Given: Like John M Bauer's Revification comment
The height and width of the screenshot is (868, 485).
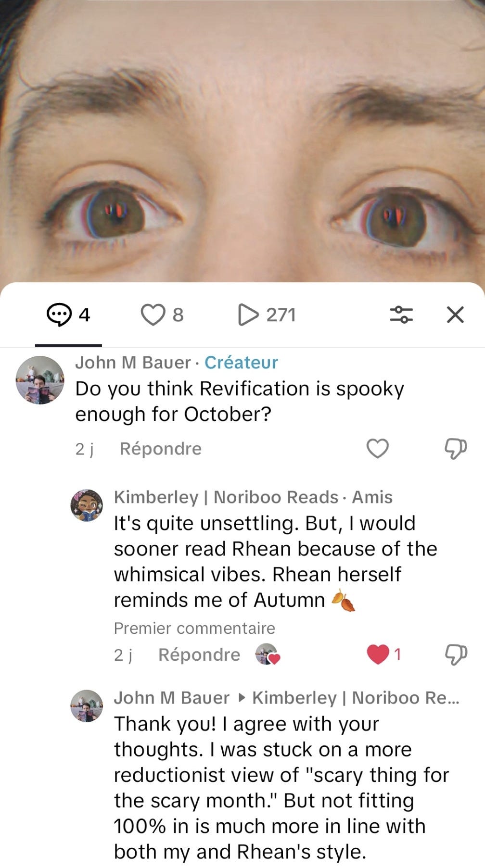Looking at the screenshot, I should click(378, 449).
